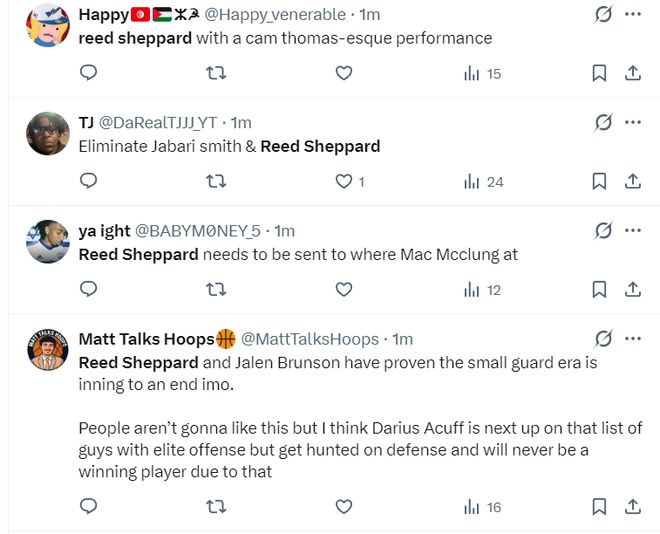Repost Matt Talks Hoops' small guard tweet
660x534 pixels.
(x=215, y=507)
